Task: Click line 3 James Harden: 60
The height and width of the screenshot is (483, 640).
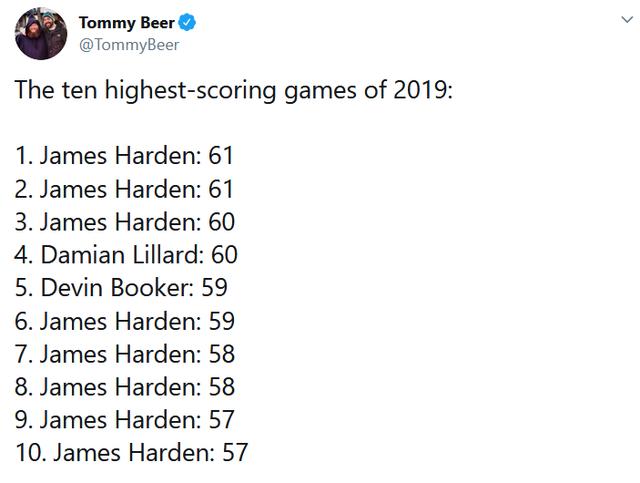Action: pos(124,222)
